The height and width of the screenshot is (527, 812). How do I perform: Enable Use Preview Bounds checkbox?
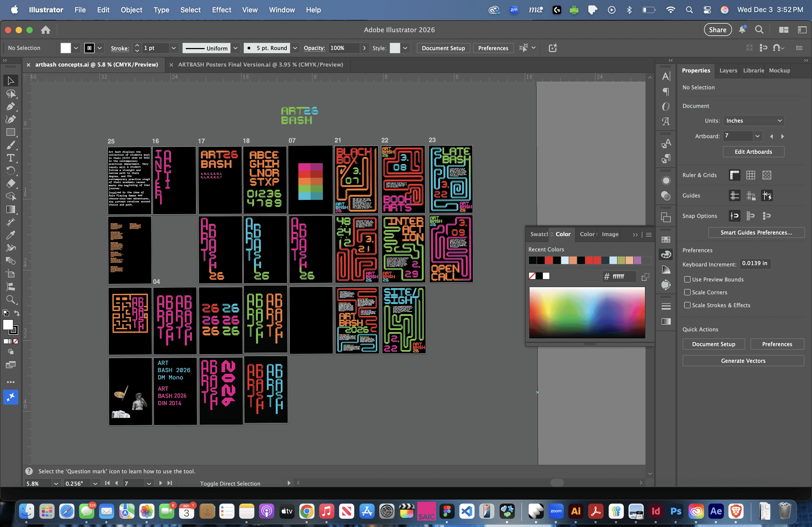(687, 280)
